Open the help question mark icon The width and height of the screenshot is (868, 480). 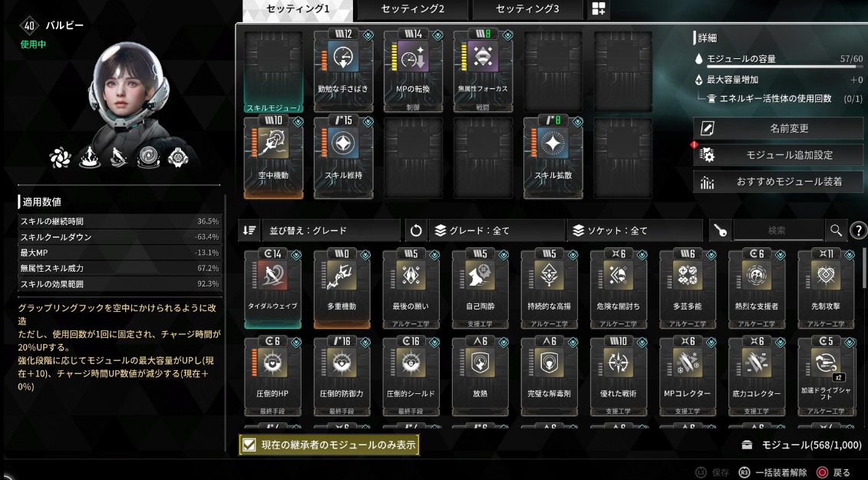tap(858, 230)
